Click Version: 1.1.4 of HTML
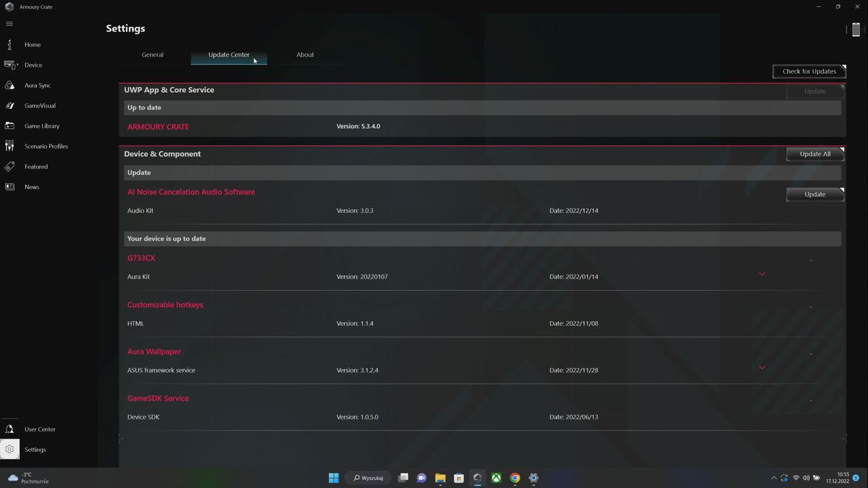The image size is (868, 488). click(x=355, y=323)
